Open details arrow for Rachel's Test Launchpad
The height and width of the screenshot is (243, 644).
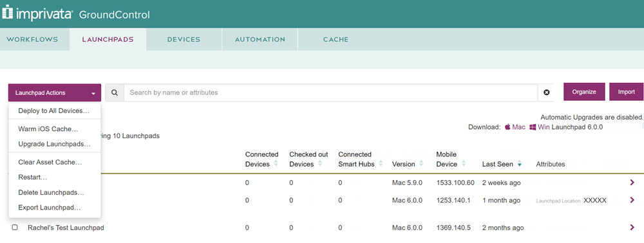pos(632,228)
